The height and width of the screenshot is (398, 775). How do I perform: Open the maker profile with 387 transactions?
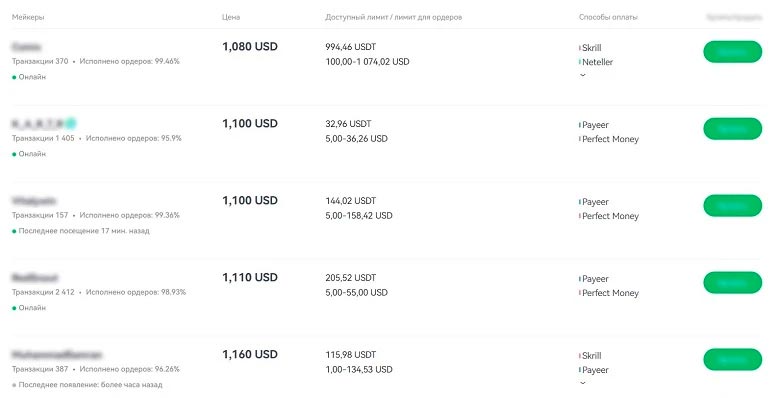(57, 354)
